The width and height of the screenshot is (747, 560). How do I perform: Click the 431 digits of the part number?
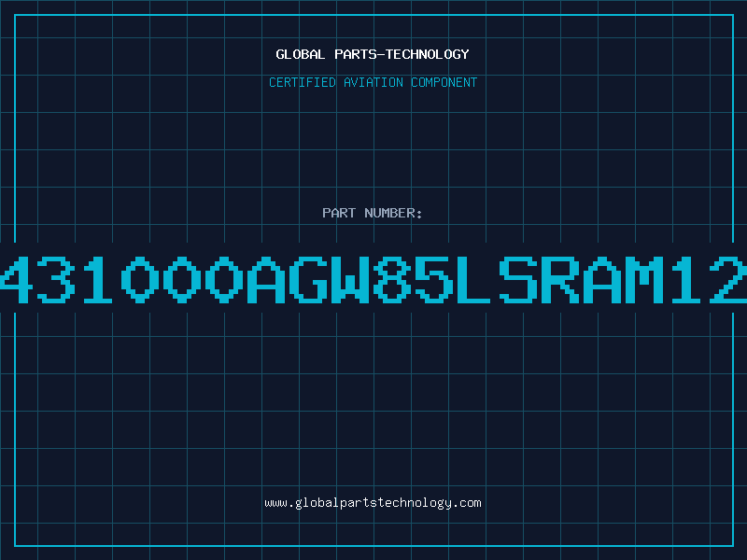pyautogui.click(x=56, y=279)
